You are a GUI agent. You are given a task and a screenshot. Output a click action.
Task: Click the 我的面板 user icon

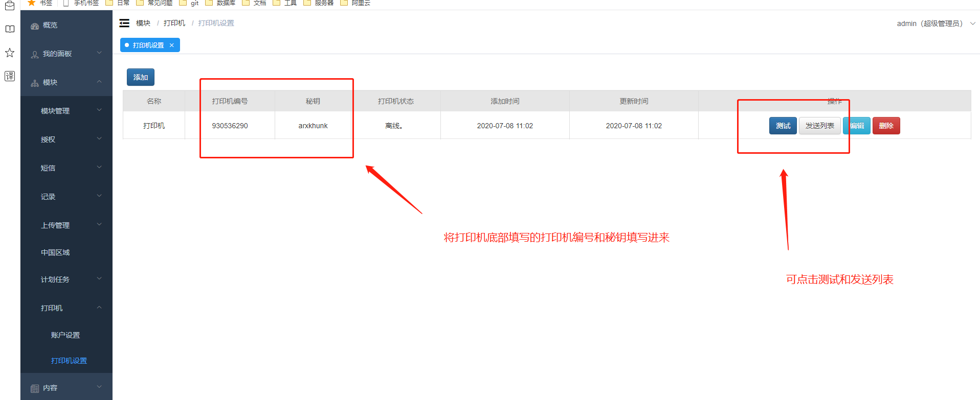pyautogui.click(x=35, y=54)
